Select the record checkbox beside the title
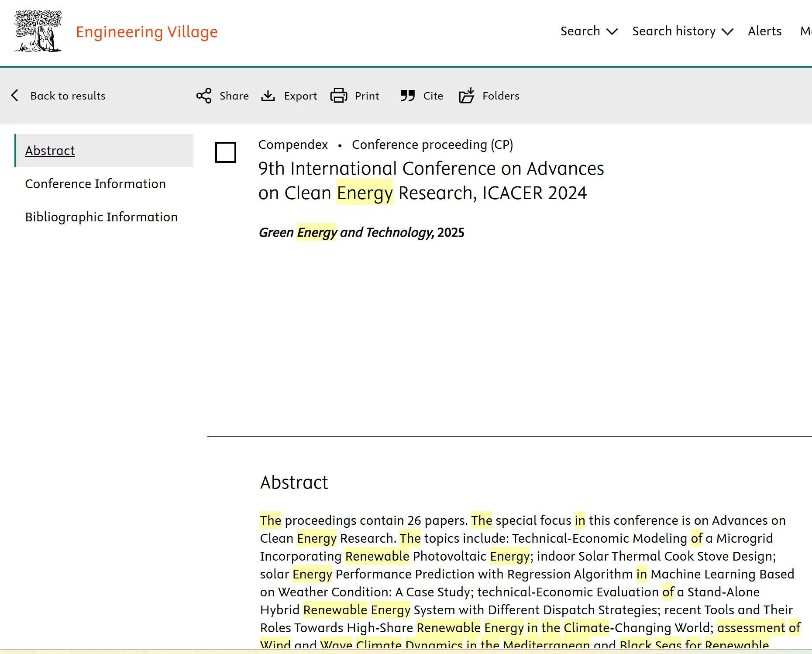The image size is (812, 654). pos(226,152)
